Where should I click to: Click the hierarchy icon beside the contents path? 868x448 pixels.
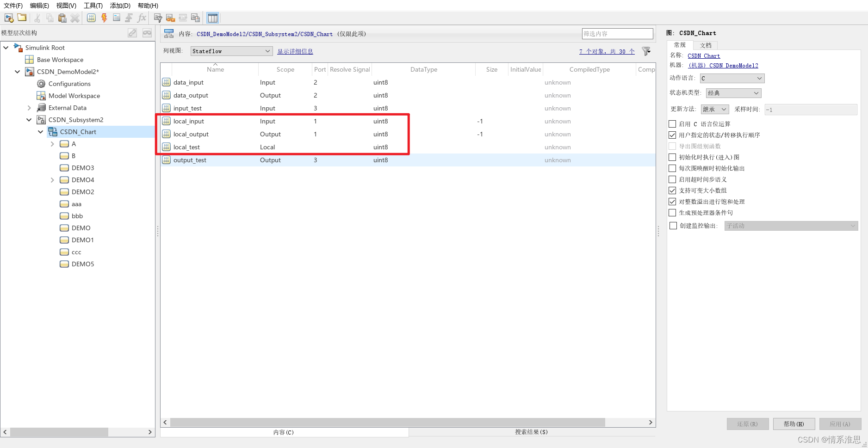[169, 34]
